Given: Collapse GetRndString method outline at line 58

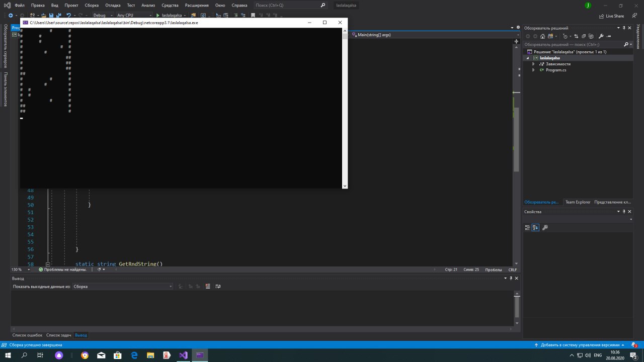Looking at the screenshot, I should [48, 264].
